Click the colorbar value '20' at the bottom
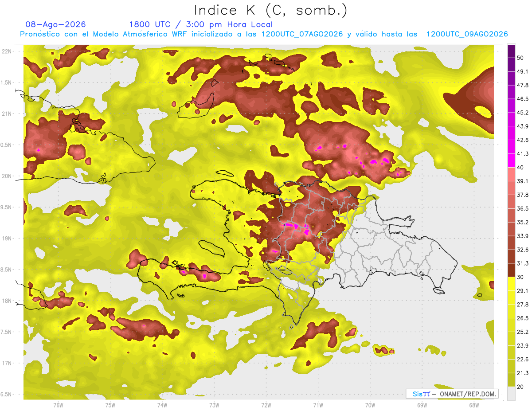 [x=521, y=387]
